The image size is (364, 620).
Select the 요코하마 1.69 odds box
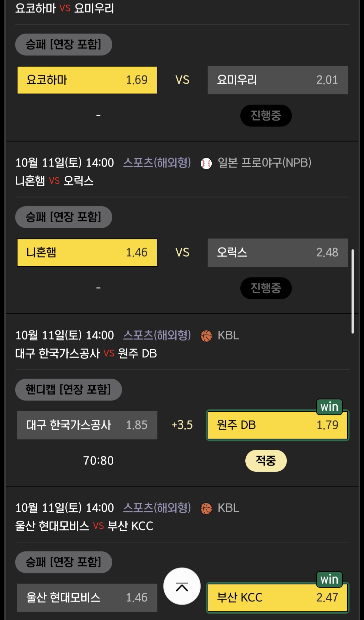click(x=87, y=80)
